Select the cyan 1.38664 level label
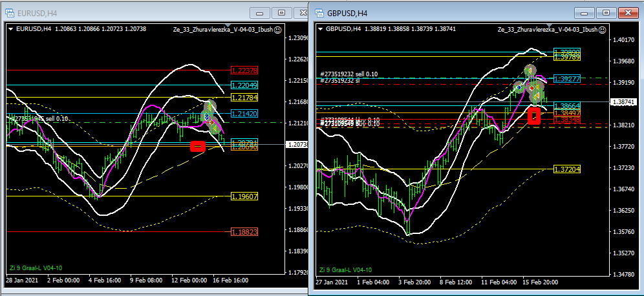This screenshot has width=644, height=296. tap(567, 106)
